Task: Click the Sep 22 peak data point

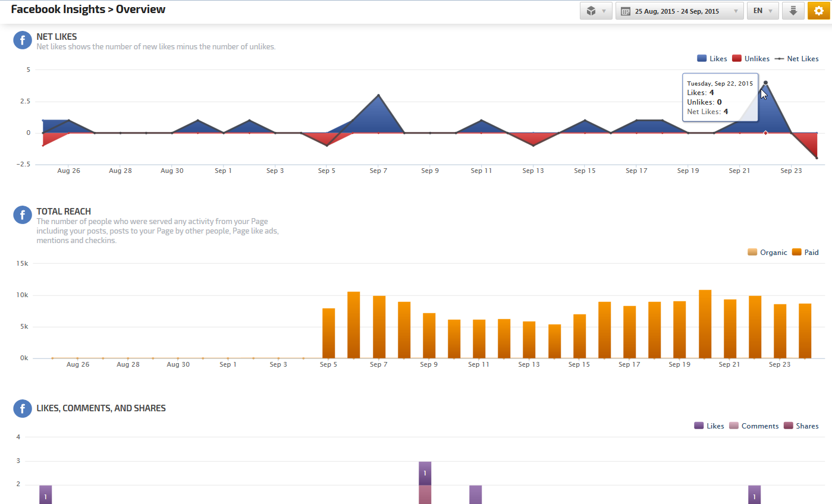Action: click(x=765, y=83)
